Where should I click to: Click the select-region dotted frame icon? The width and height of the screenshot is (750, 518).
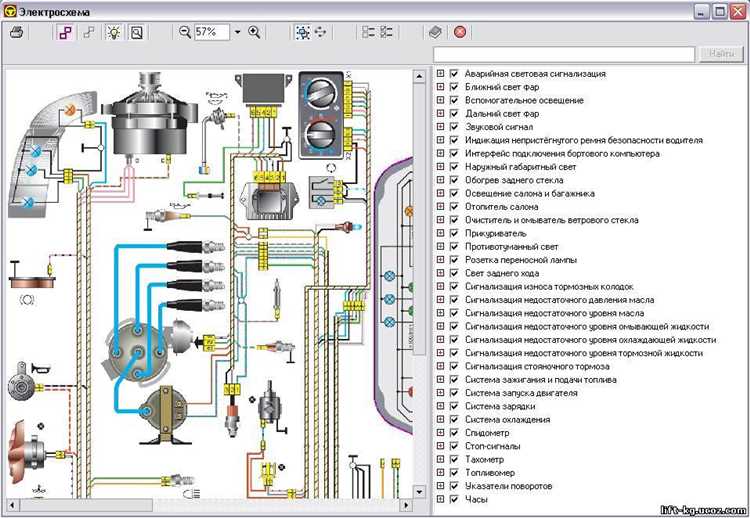[303, 33]
